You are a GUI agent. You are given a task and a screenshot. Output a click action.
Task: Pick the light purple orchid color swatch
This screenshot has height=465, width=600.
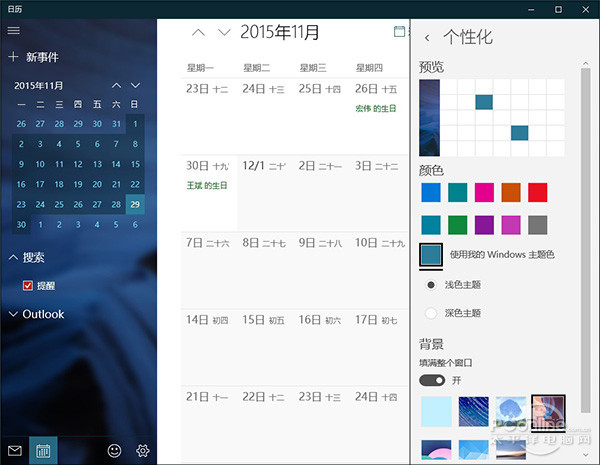[511, 225]
